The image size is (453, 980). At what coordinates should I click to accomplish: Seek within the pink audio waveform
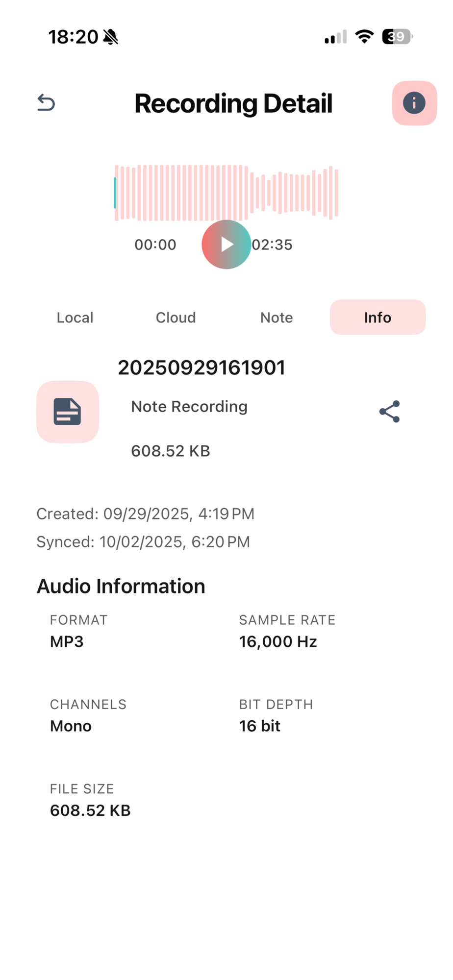(226, 193)
